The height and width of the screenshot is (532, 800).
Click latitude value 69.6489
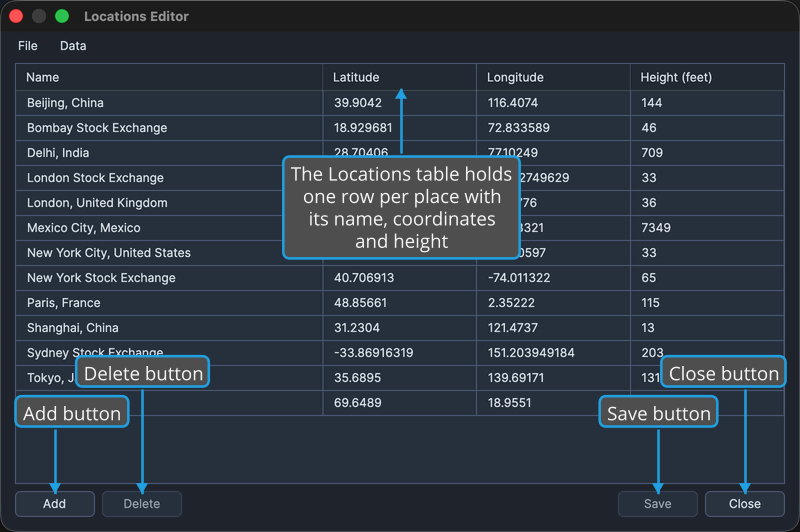(358, 403)
